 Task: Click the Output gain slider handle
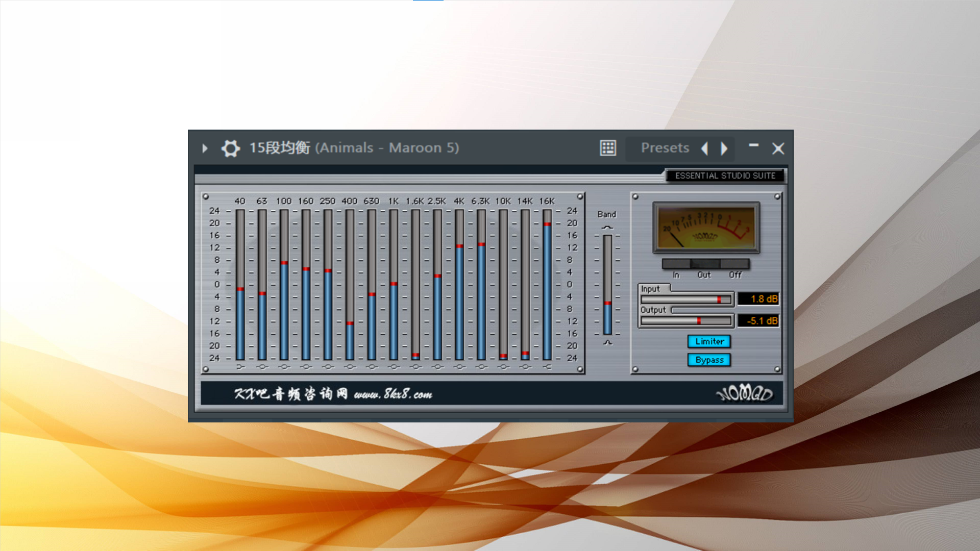point(699,320)
